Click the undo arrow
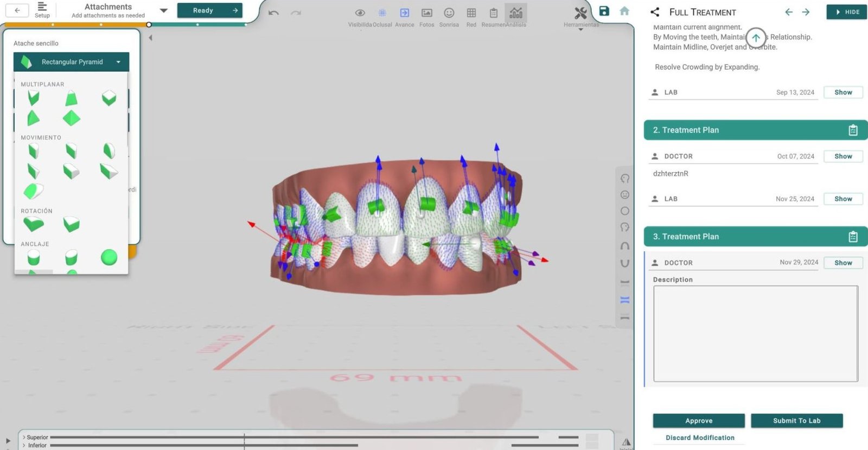Screen dimensions: 868x450 coord(273,12)
